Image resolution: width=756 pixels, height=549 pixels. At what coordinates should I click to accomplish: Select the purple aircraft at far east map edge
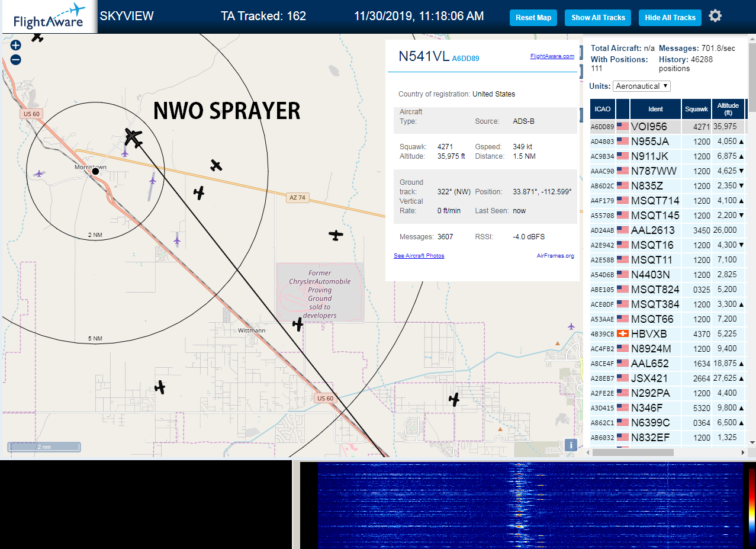(x=571, y=326)
